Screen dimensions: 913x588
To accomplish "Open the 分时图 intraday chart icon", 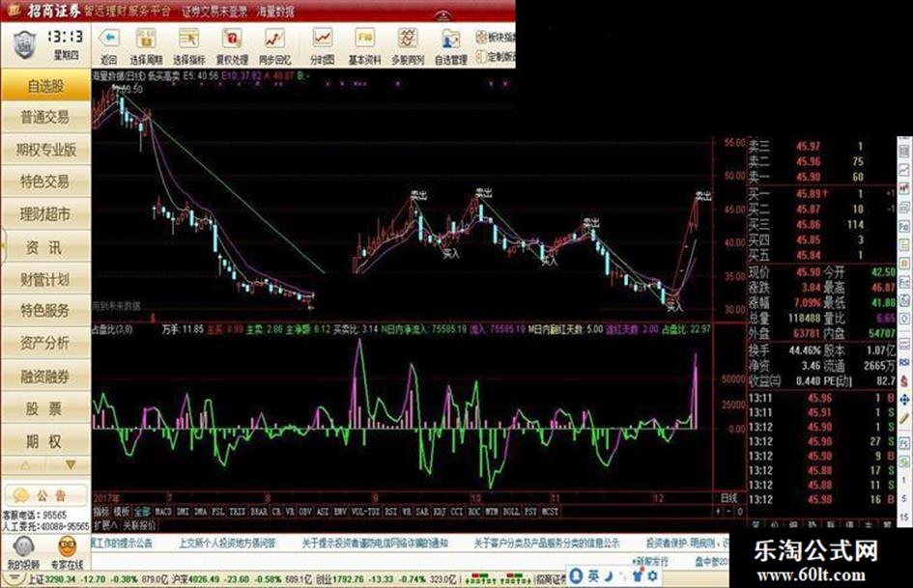I will pyautogui.click(x=322, y=39).
